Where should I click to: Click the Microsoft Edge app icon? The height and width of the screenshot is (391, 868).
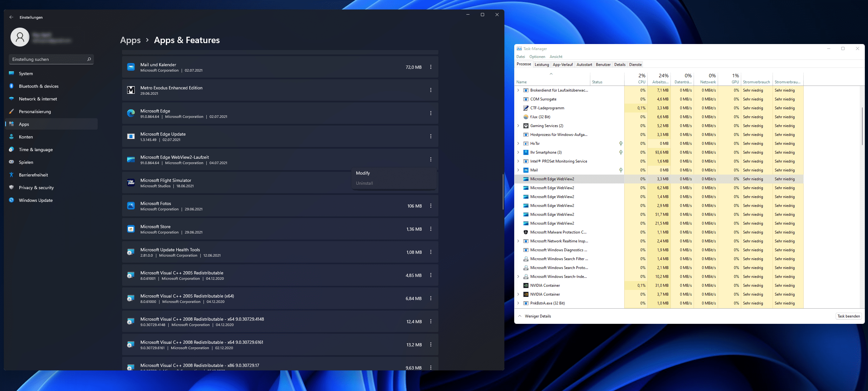pyautogui.click(x=131, y=113)
